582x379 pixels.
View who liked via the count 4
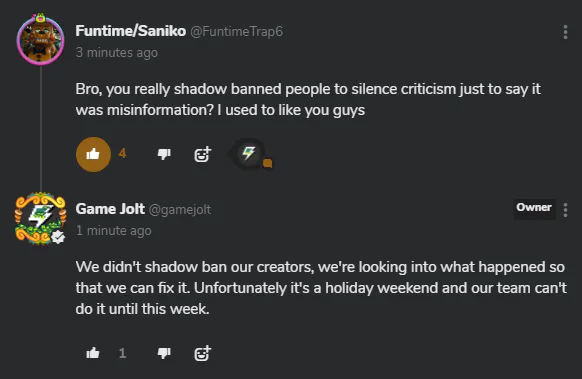[122, 153]
